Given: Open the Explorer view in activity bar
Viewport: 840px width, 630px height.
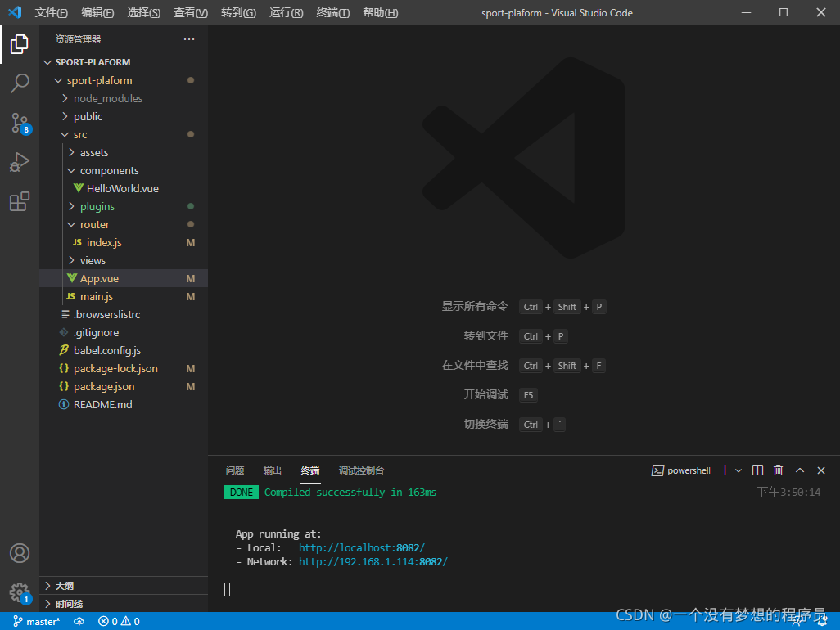Looking at the screenshot, I should [20, 44].
